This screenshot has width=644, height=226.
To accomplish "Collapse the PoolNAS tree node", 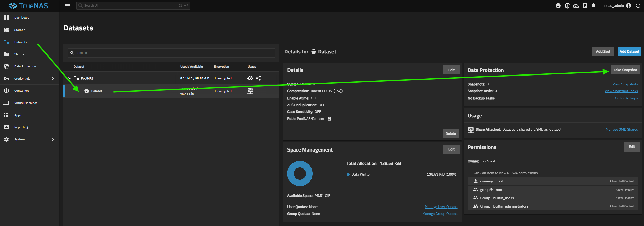I will click(70, 78).
